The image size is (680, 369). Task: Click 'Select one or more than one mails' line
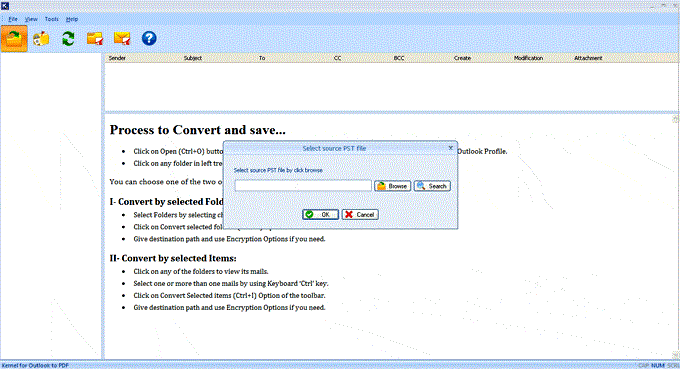[231, 284]
